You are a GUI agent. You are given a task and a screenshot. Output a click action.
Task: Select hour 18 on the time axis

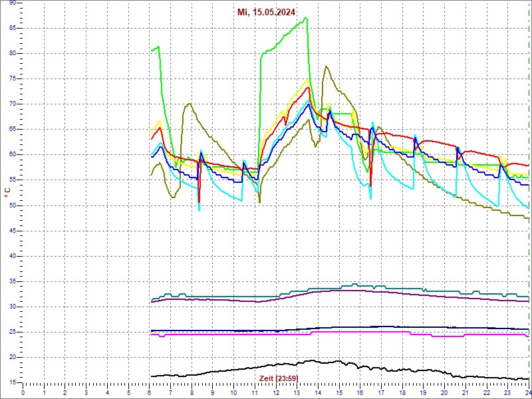402,392
